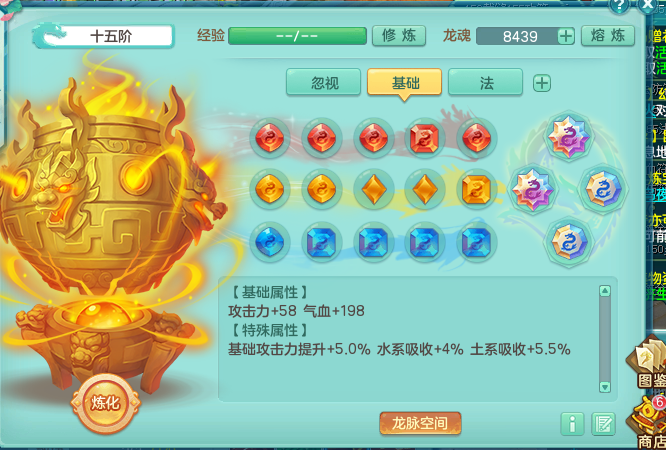Viewport: 666px width, 450px height.
Task: Open the 图鉴 codex icon
Action: (648, 362)
